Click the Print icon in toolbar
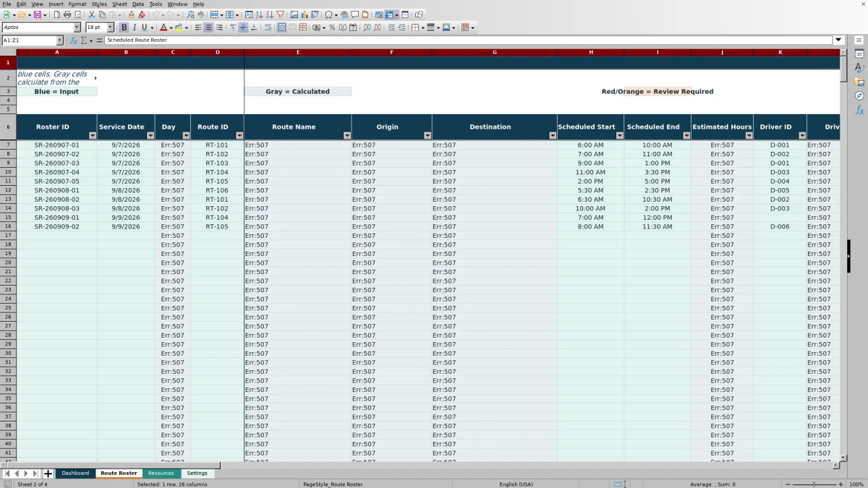Viewport: 868px width, 488px height. [x=67, y=14]
